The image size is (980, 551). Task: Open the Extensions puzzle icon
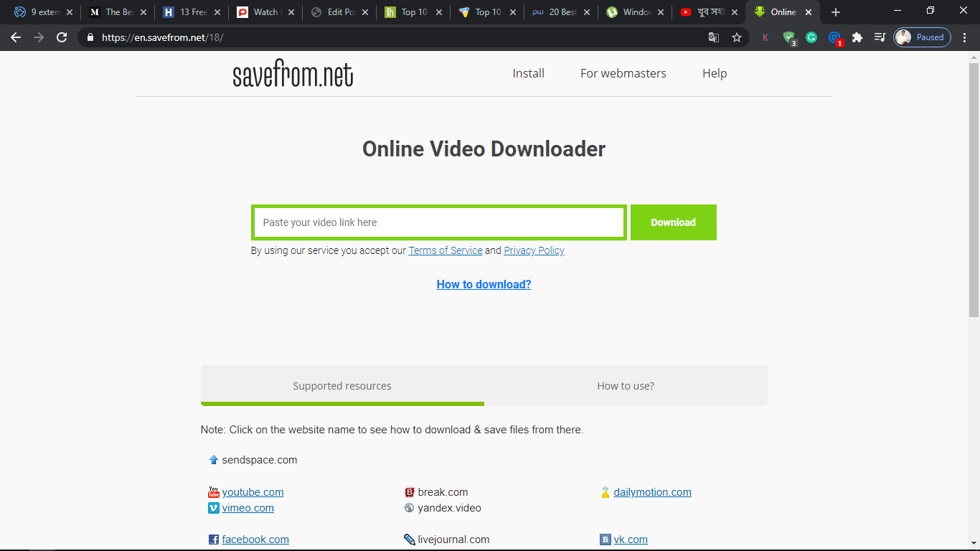coord(857,37)
